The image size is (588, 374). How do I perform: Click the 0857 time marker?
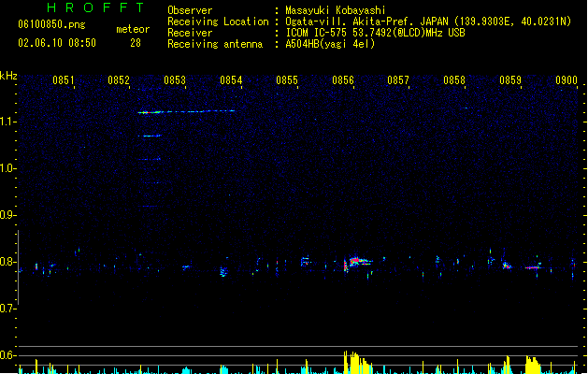[398, 80]
